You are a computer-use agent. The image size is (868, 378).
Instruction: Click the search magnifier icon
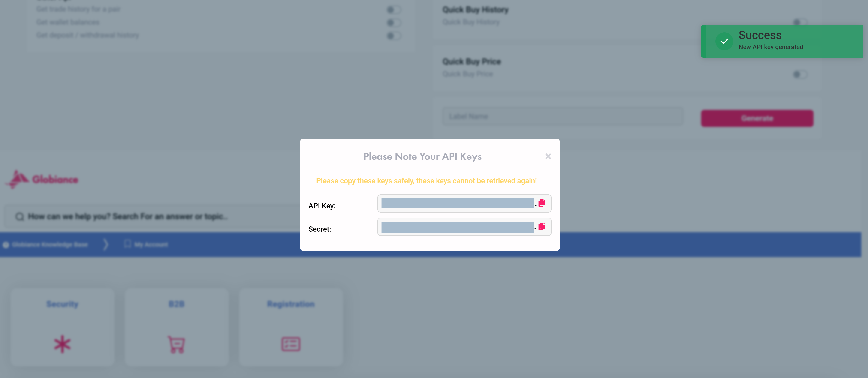click(20, 216)
